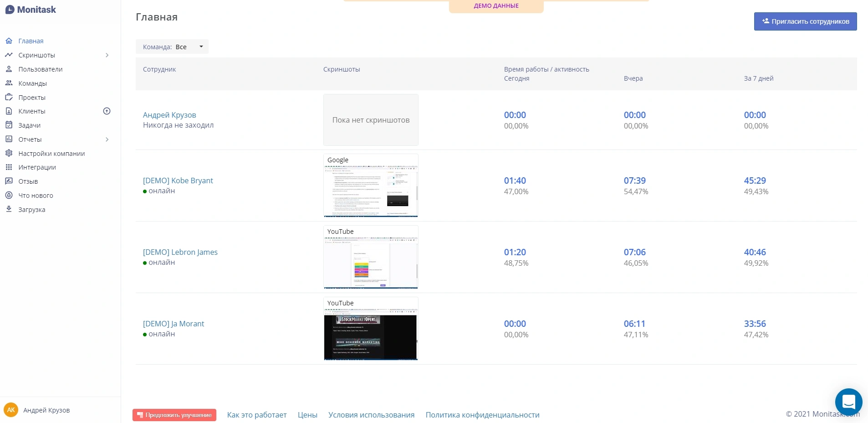
Task: Open Задачи in the sidebar menu
Action: (30, 125)
